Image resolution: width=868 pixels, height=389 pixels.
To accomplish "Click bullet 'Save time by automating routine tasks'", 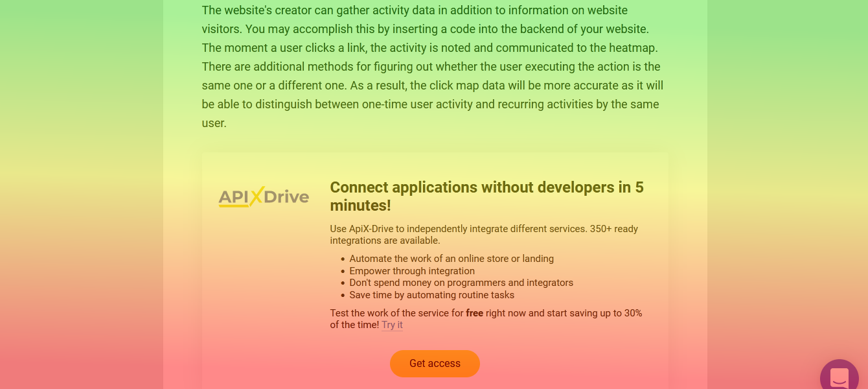I will (x=431, y=295).
